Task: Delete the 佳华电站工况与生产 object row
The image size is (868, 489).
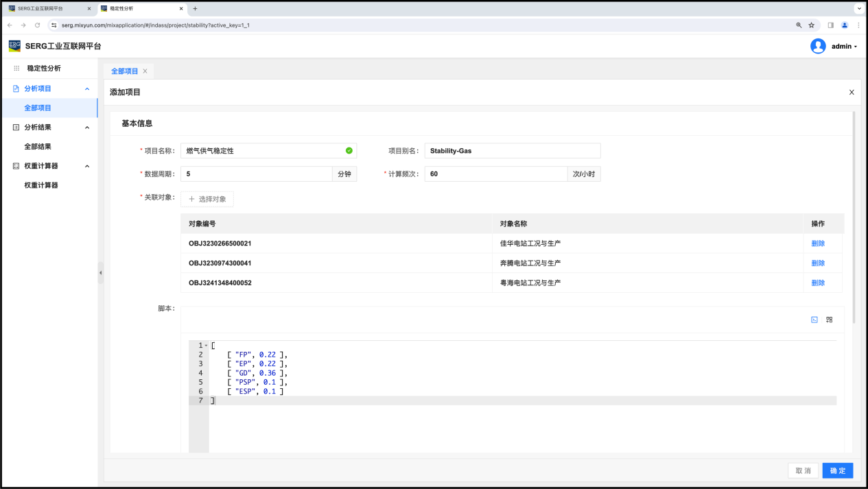Action: 818,243
